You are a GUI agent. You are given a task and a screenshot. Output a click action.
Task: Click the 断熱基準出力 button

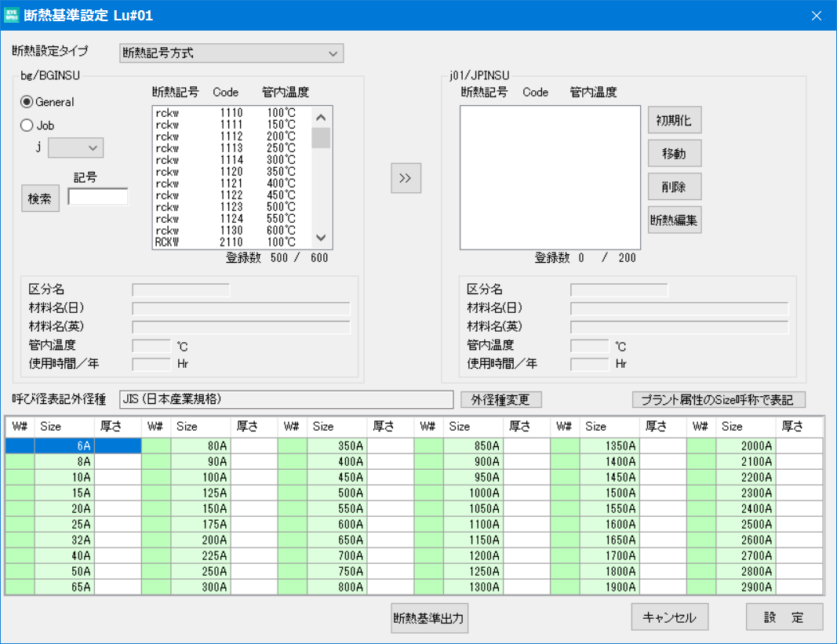429,618
